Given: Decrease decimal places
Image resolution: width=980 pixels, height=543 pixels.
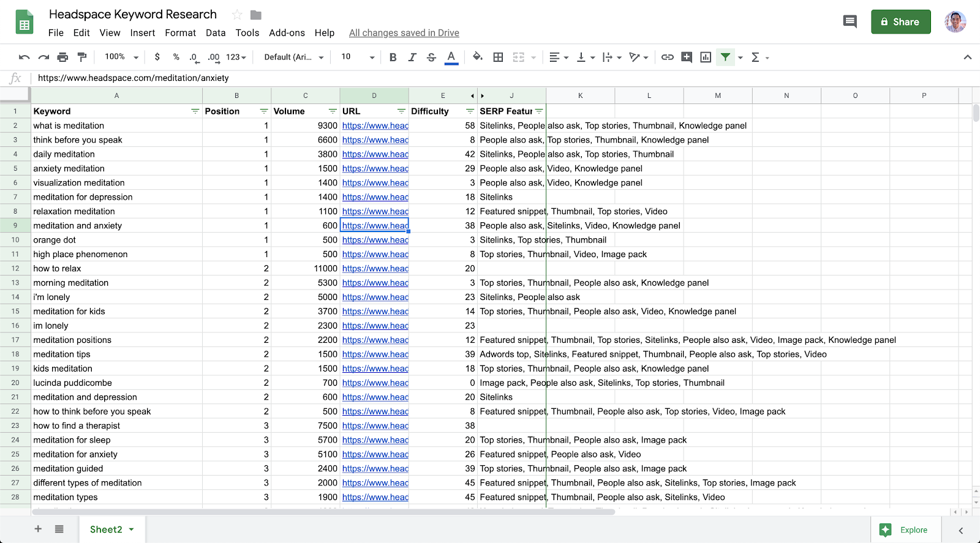Looking at the screenshot, I should point(194,57).
